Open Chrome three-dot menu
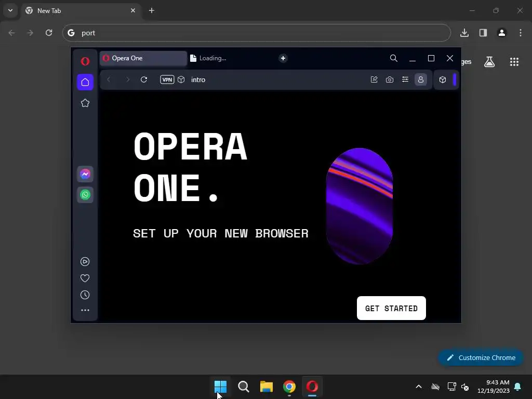 click(x=521, y=33)
